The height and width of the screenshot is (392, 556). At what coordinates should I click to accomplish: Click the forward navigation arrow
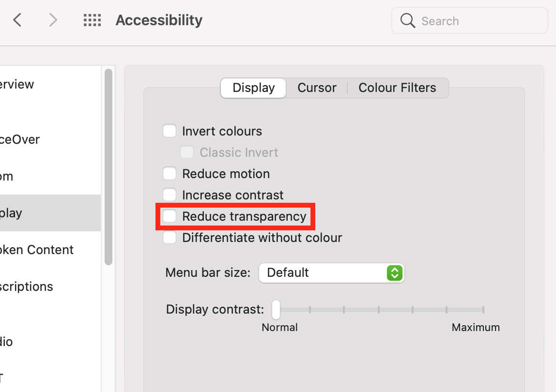click(52, 20)
